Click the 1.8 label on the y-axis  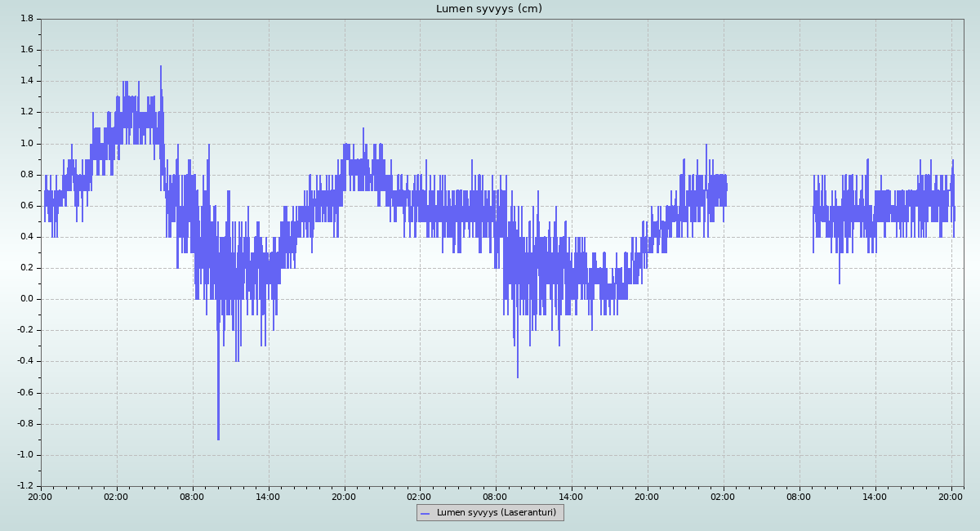[25, 19]
